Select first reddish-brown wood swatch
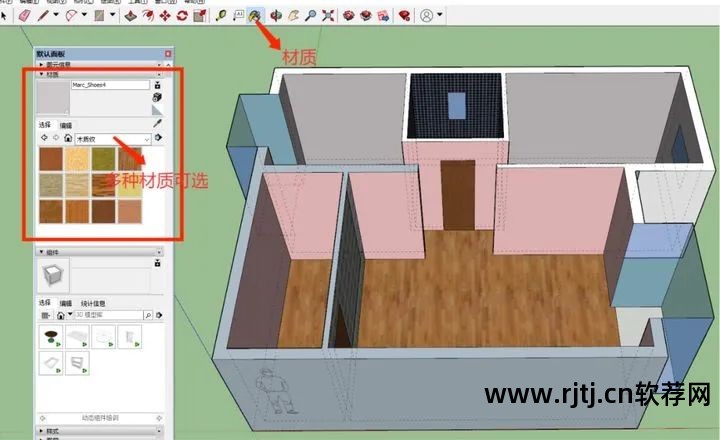 51,158
